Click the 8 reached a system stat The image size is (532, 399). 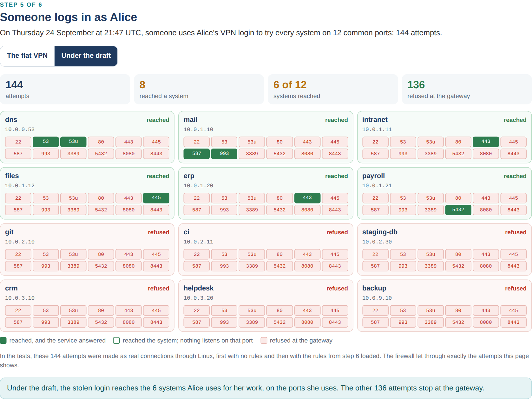coord(199,89)
